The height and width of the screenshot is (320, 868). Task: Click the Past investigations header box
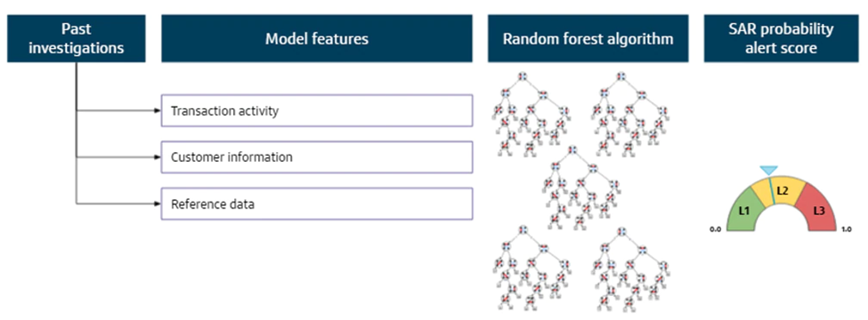pos(77,39)
